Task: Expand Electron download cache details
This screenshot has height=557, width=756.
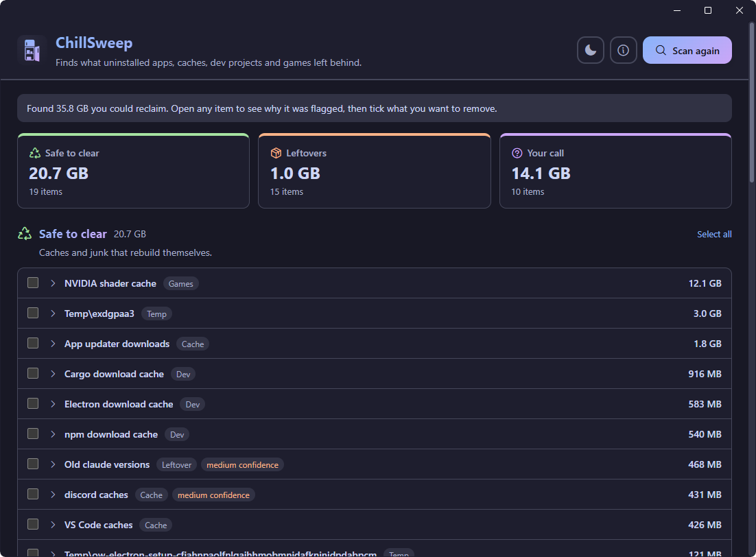Action: click(53, 403)
